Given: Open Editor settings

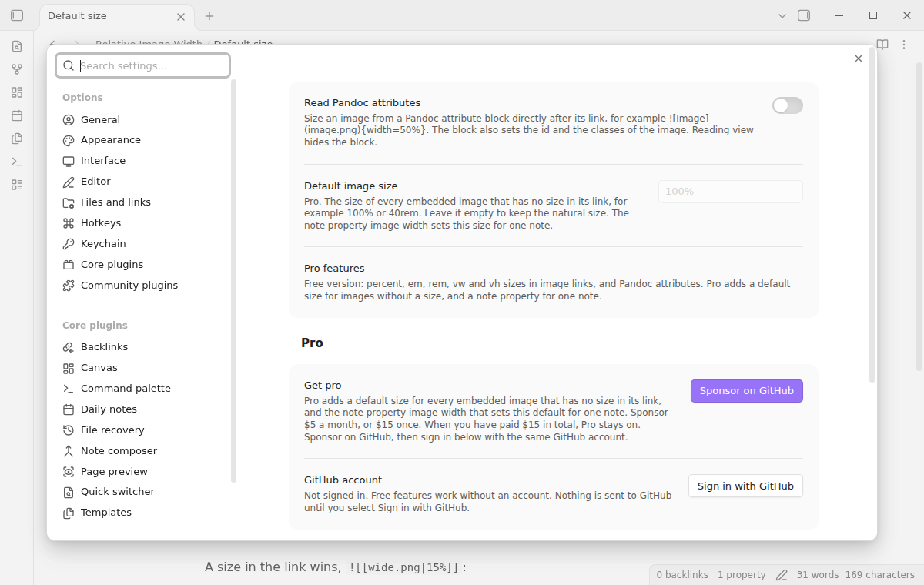Looking at the screenshot, I should 142,182.
